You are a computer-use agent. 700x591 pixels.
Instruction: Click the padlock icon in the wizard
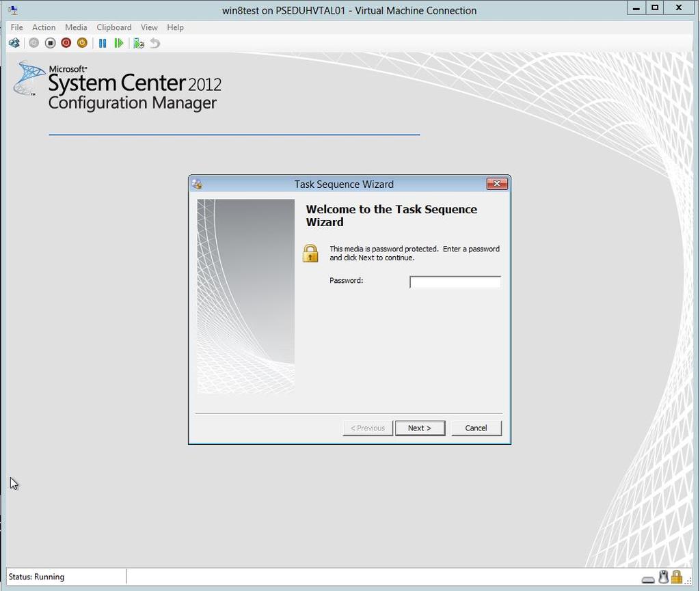[x=311, y=253]
